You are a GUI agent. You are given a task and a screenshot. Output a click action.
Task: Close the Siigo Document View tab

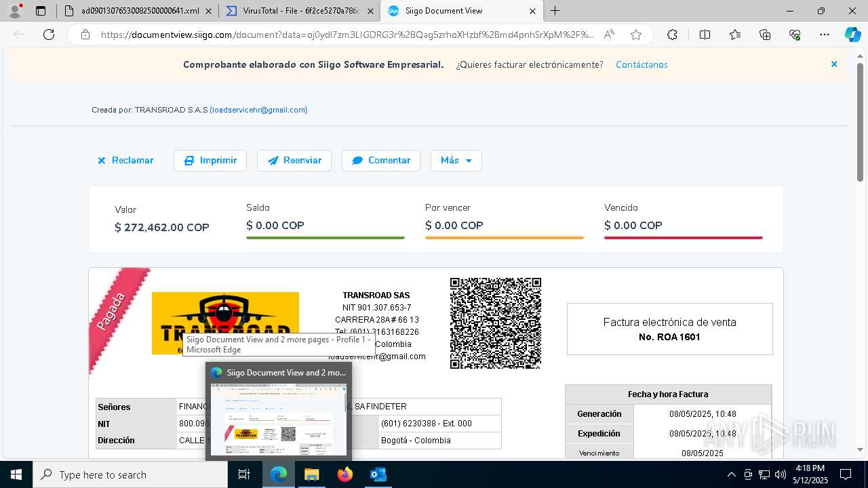pos(532,11)
